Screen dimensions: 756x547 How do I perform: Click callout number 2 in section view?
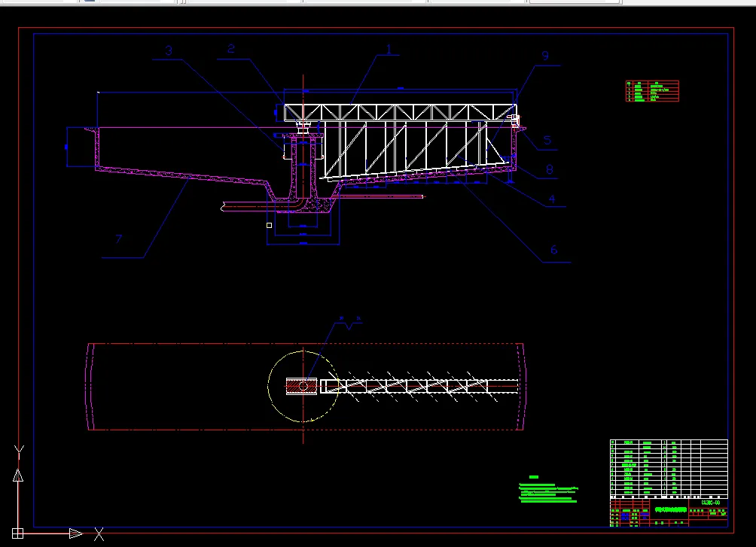point(231,49)
